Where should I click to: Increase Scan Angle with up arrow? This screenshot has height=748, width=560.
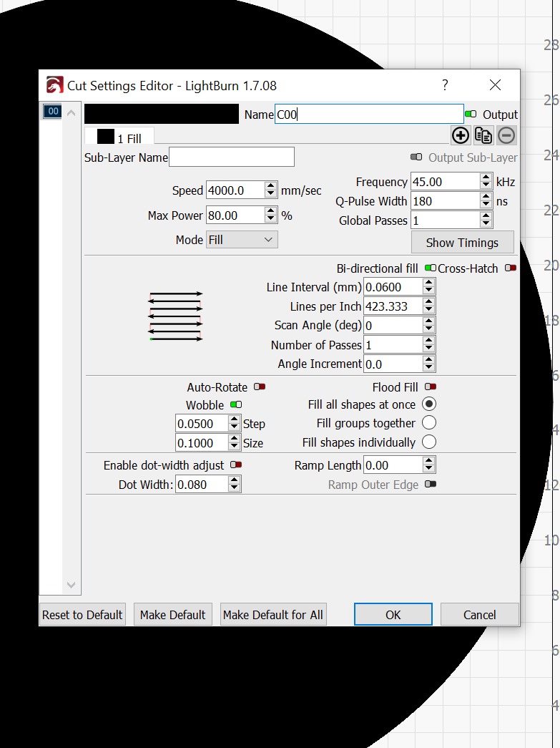pos(428,321)
